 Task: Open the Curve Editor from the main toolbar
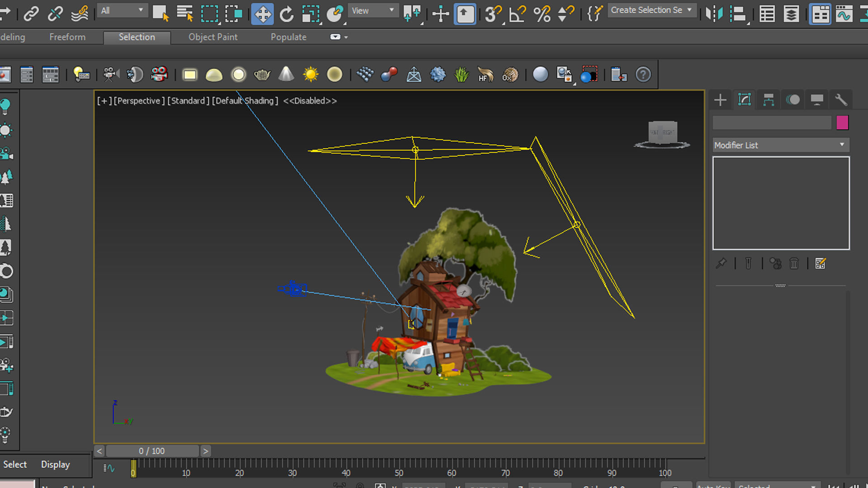[844, 14]
